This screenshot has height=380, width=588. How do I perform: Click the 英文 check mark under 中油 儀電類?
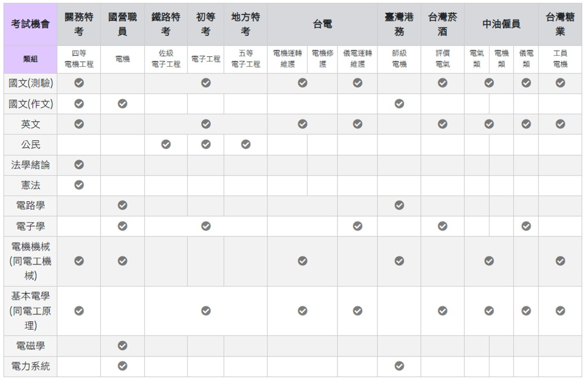pos(526,124)
